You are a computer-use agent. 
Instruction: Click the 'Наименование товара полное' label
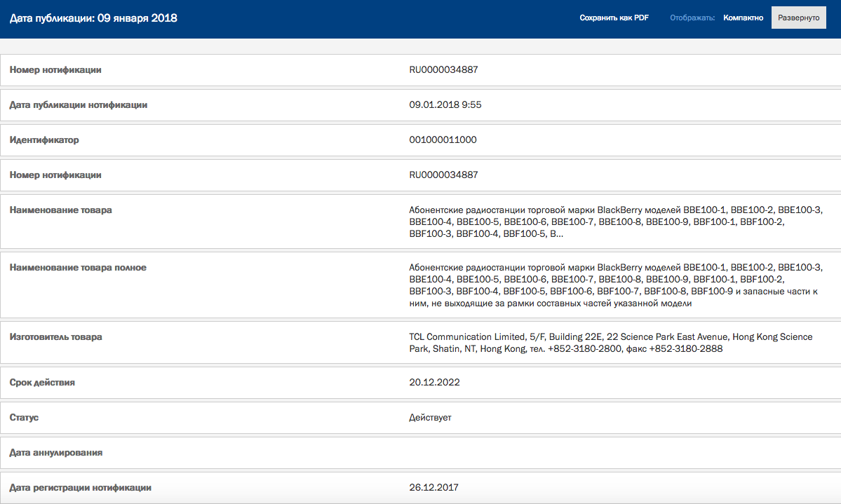coord(78,268)
